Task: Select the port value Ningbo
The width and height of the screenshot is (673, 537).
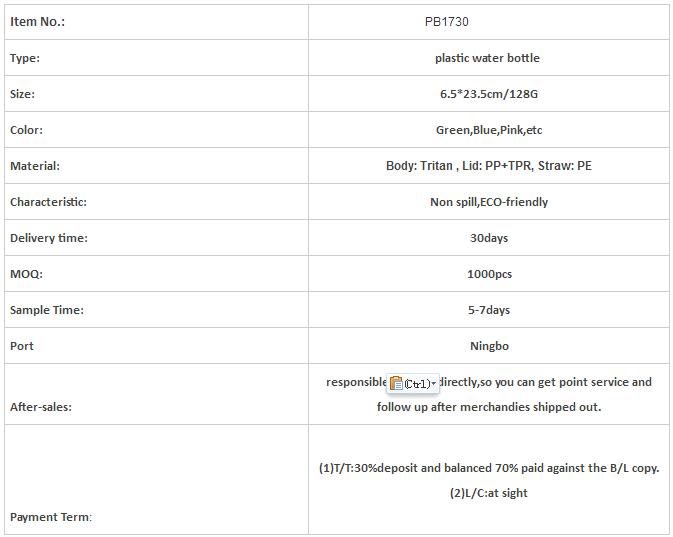Action: coord(489,346)
